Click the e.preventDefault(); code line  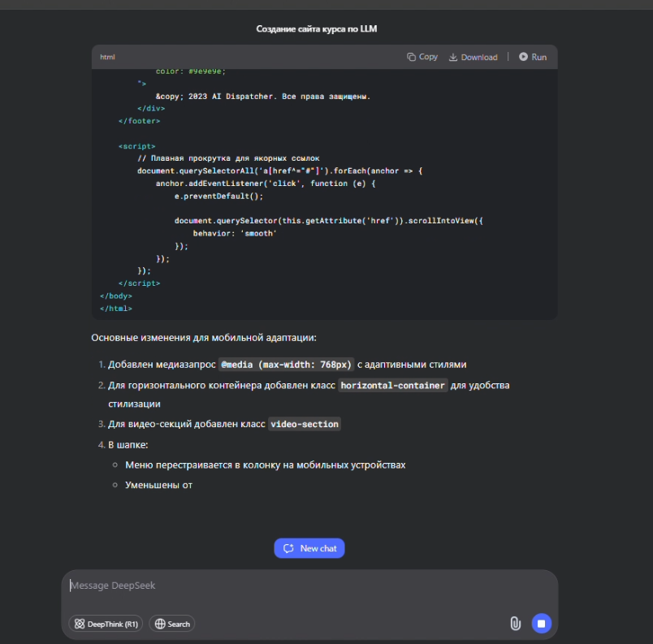[218, 196]
